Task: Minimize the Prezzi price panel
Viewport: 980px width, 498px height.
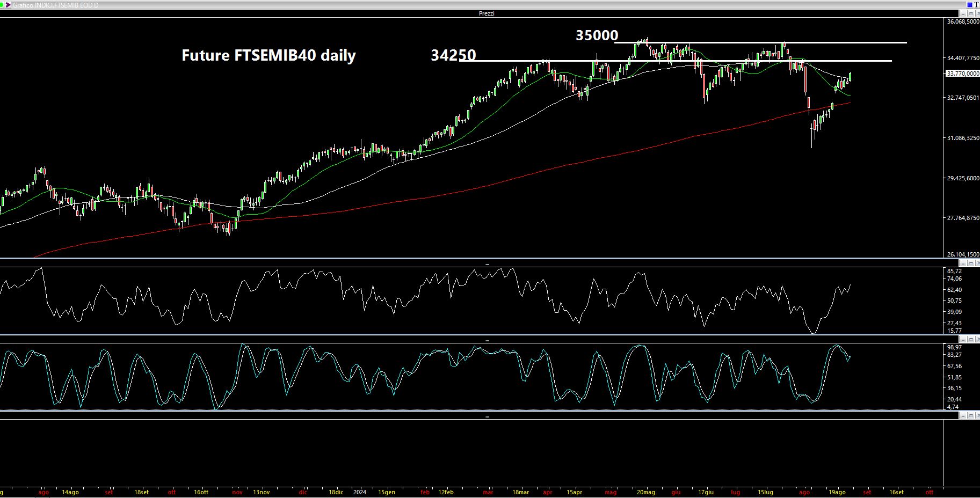Action: [963, 13]
